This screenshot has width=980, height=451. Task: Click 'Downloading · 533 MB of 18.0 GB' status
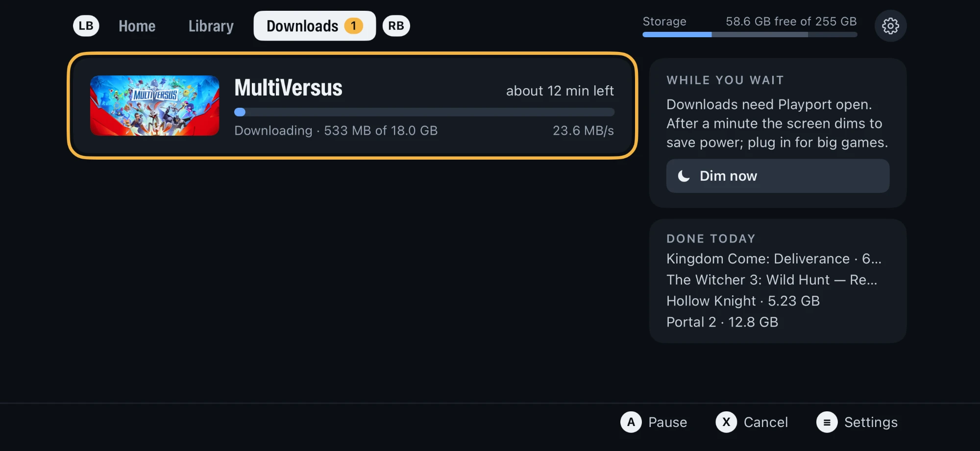[336, 131]
